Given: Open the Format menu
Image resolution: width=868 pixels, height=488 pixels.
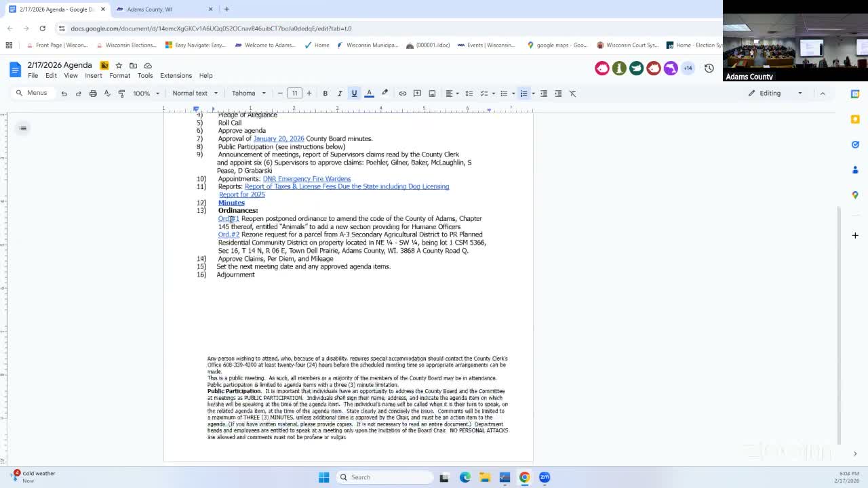Looking at the screenshot, I should [x=119, y=76].
